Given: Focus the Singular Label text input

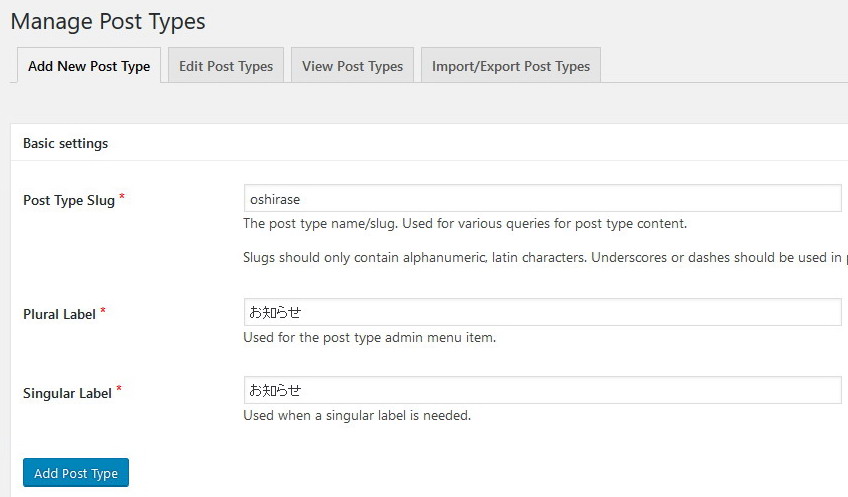Looking at the screenshot, I should pos(542,390).
